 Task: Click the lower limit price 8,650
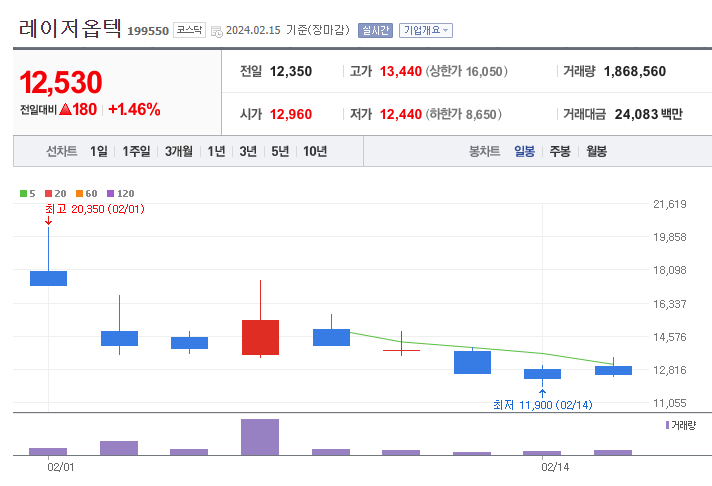tap(481, 114)
